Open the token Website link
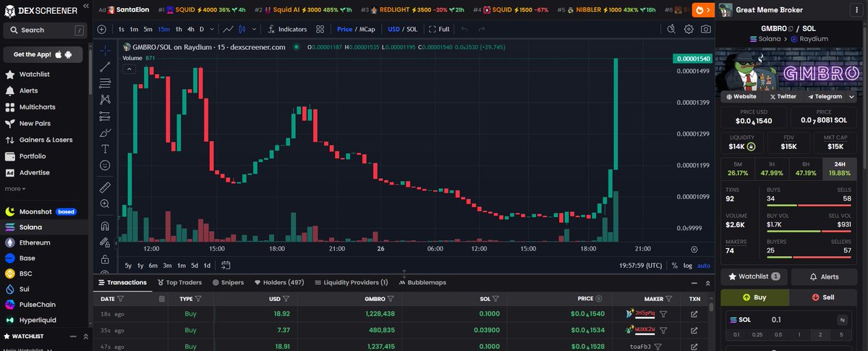 [741, 96]
